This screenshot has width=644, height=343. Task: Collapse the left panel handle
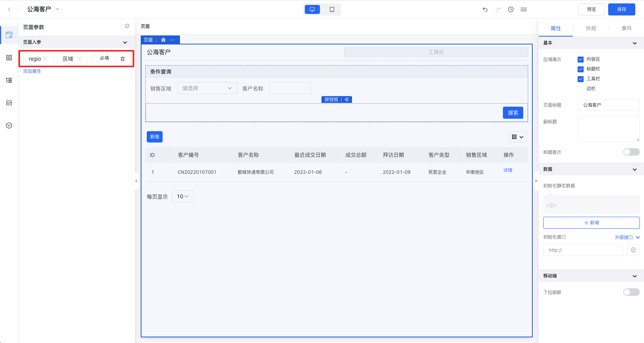pyautogui.click(x=136, y=181)
